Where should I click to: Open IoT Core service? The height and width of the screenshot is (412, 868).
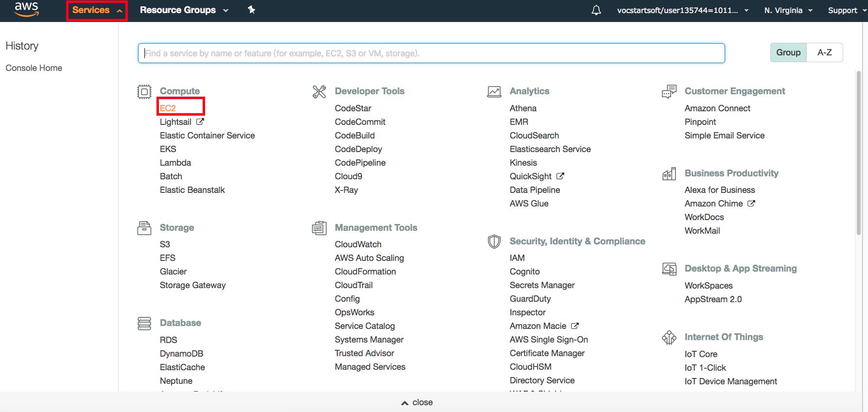pos(701,354)
